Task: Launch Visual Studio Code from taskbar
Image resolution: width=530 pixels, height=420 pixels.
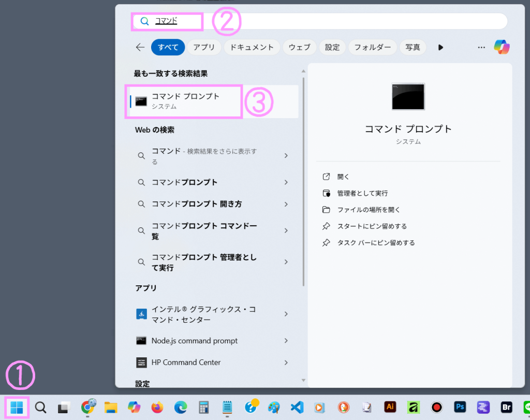Action: (x=297, y=408)
